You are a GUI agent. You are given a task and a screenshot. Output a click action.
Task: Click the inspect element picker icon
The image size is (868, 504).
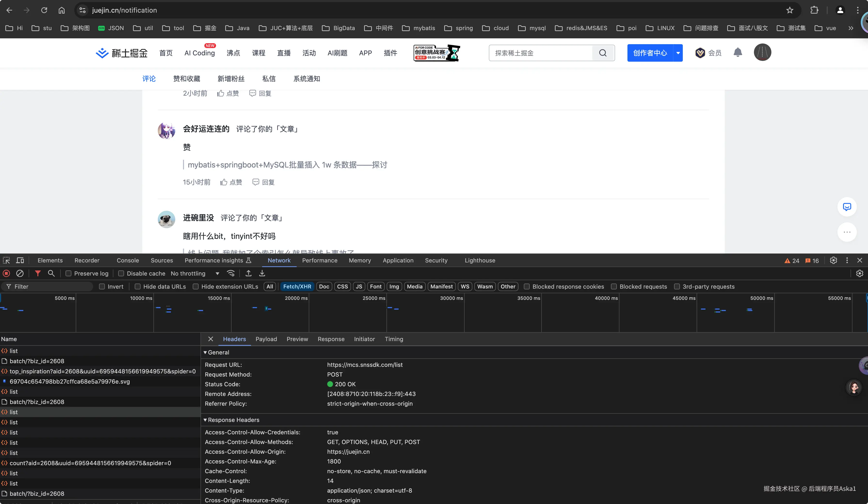click(x=7, y=260)
